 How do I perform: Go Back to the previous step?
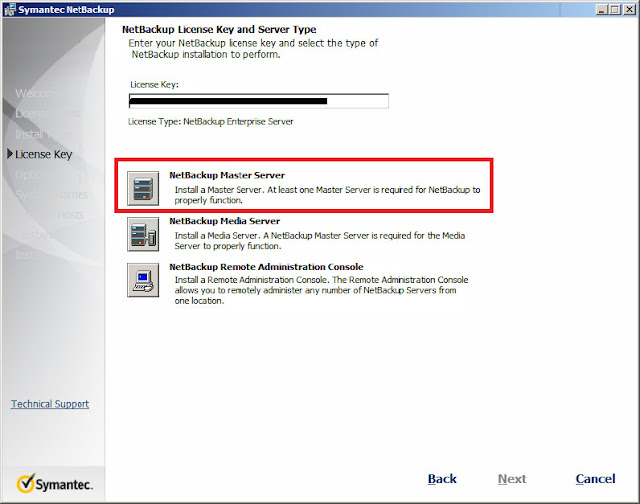point(442,479)
